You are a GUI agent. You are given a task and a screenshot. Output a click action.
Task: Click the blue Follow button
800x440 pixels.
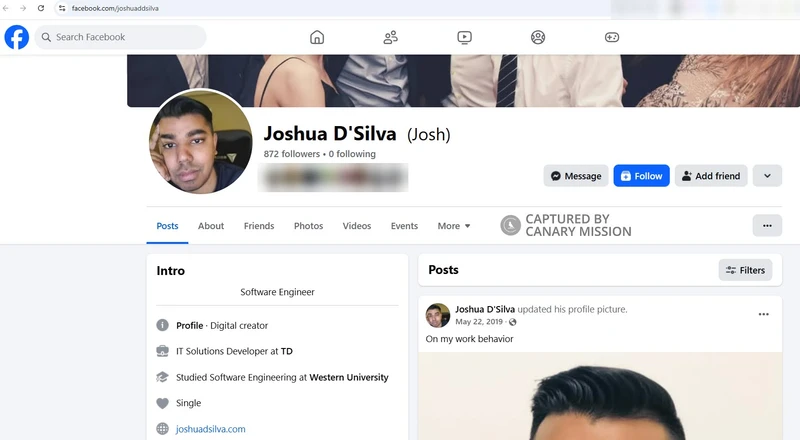pyautogui.click(x=641, y=176)
